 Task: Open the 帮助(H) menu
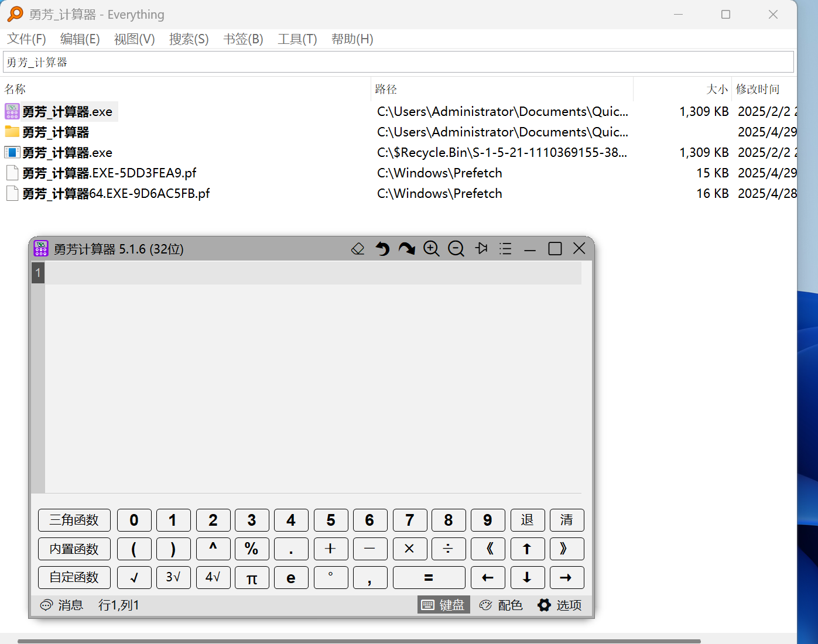coord(352,39)
